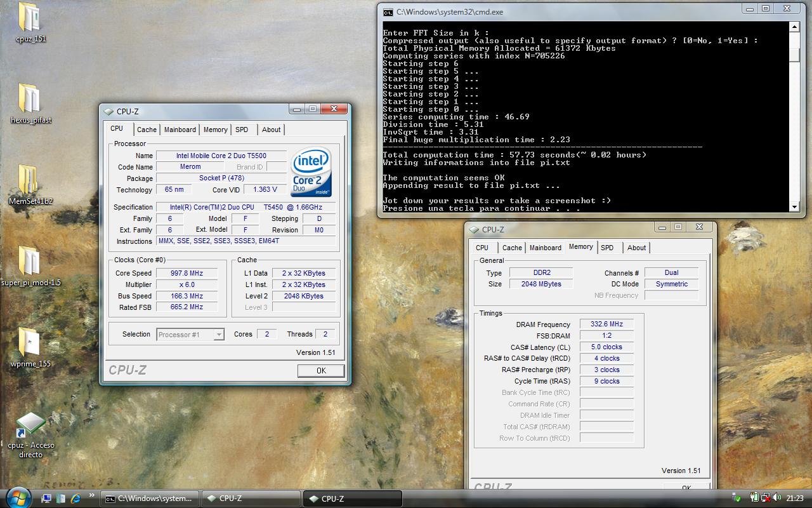
Task: Click the Instructions field MMX, SSE, SSE2
Action: coord(246,241)
